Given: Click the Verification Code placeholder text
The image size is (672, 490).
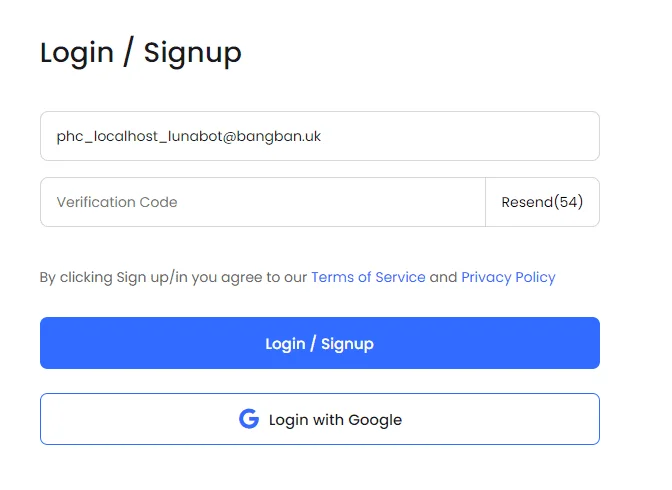Looking at the screenshot, I should pyautogui.click(x=117, y=202).
